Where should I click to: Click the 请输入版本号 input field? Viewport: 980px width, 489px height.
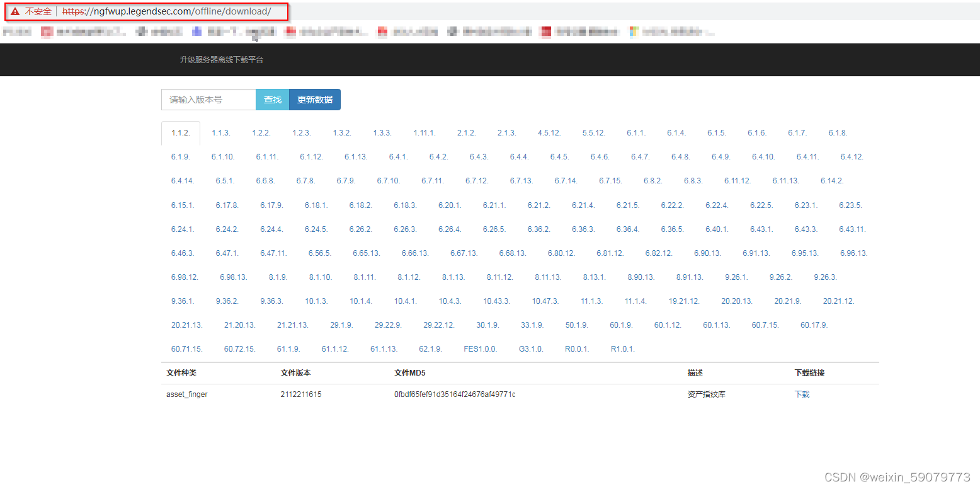tap(208, 100)
